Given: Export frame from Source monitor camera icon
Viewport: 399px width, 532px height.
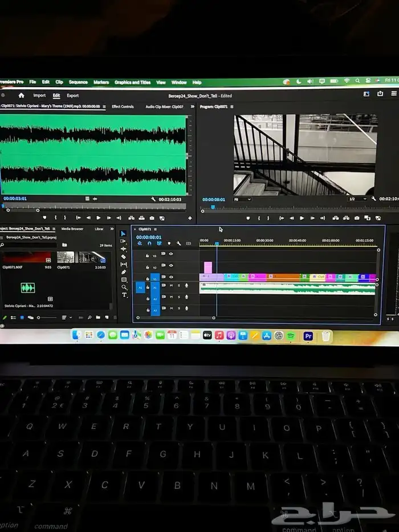Looking at the screenshot, I should [152, 218].
